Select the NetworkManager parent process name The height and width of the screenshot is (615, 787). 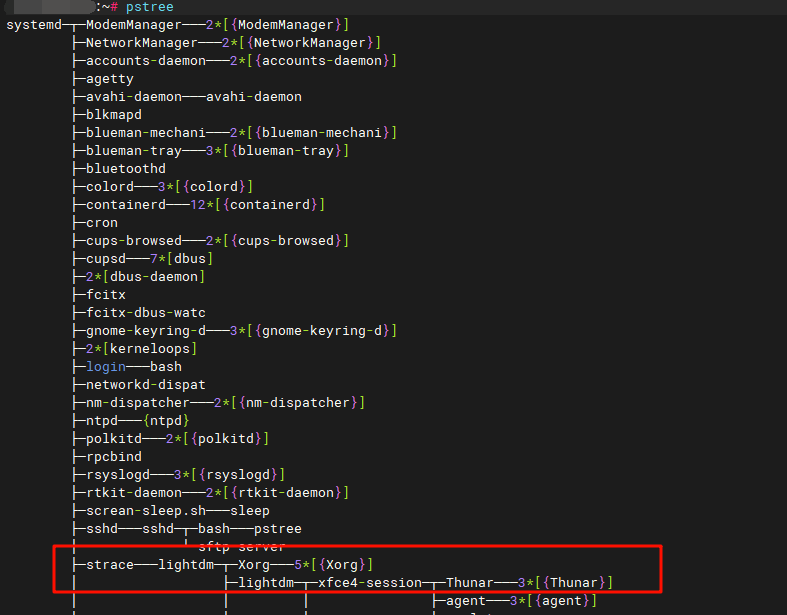pos(141,43)
